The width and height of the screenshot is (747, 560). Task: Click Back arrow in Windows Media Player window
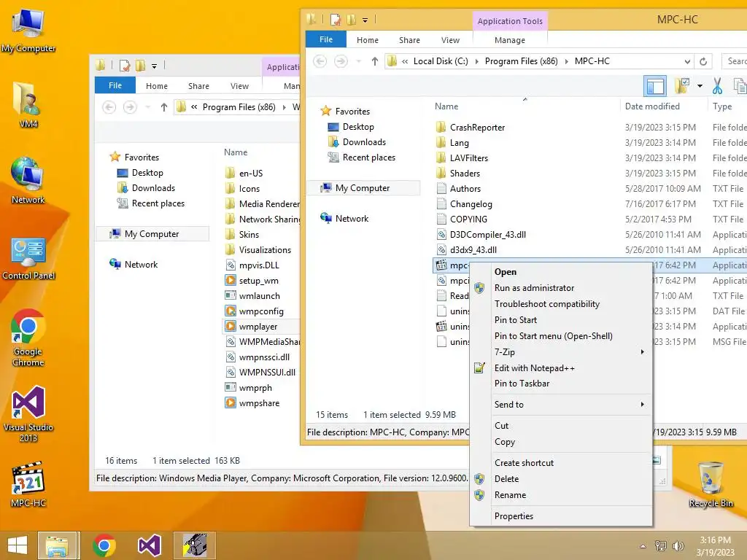point(109,107)
